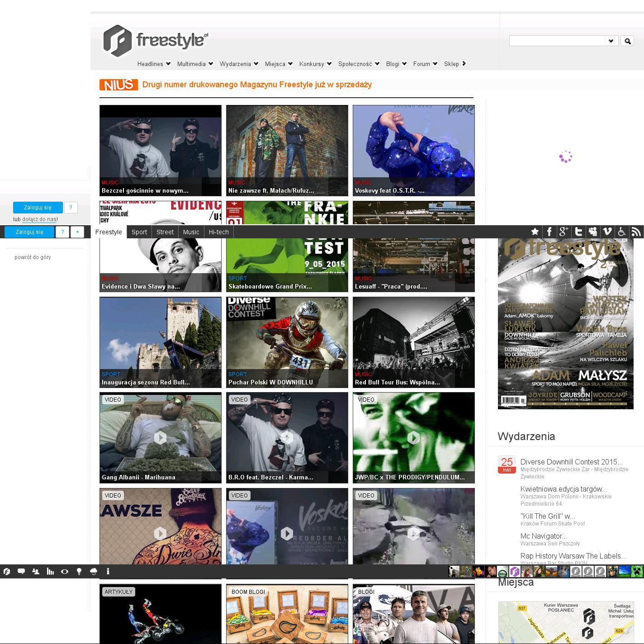
Task: Click the favorites star icon
Action: tap(535, 232)
